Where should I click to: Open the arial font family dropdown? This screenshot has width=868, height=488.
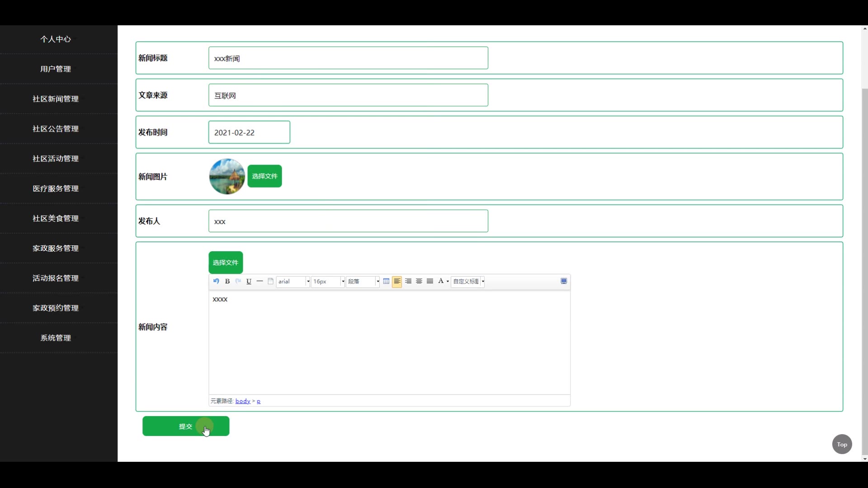tap(293, 281)
